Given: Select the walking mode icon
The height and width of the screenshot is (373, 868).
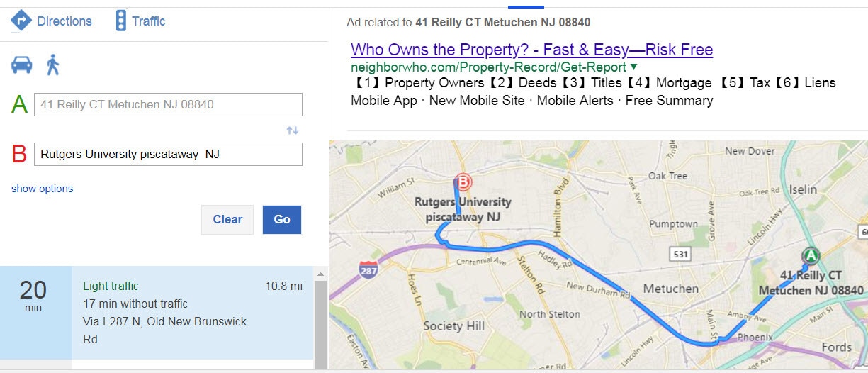Looking at the screenshot, I should [x=53, y=65].
